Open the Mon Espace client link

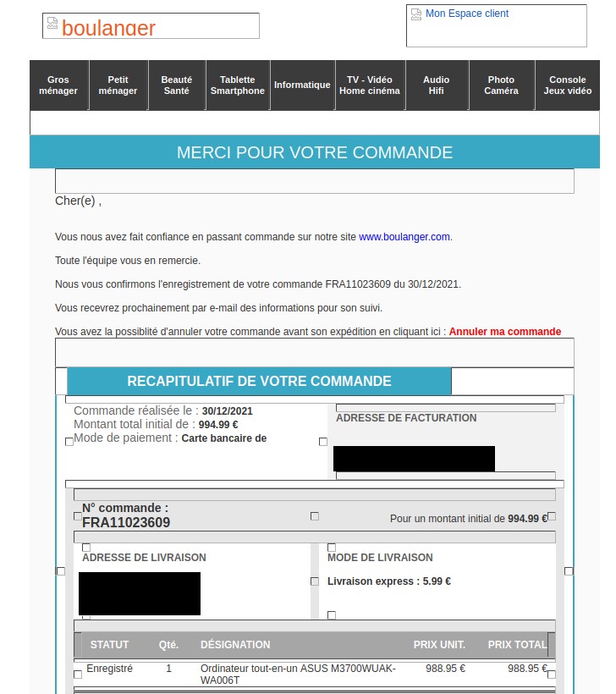pos(467,14)
